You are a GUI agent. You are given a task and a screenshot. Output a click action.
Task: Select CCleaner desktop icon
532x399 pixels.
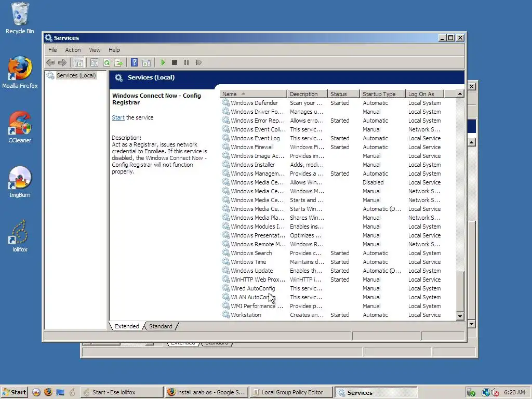(20, 127)
